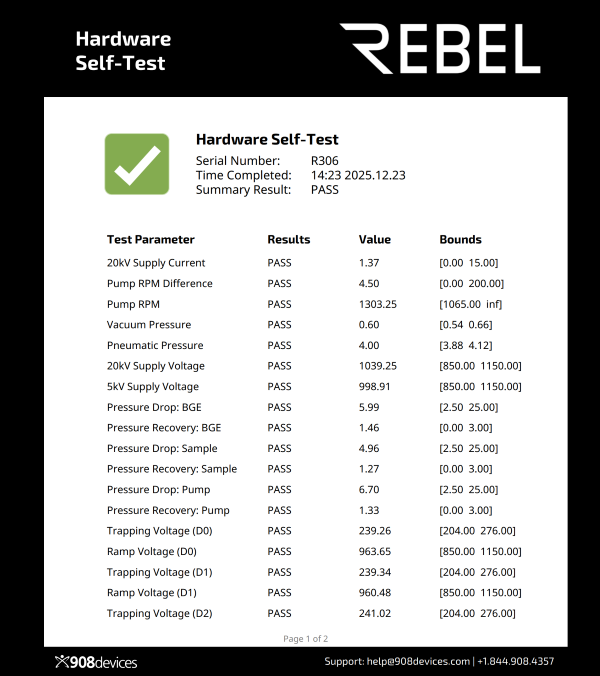This screenshot has height=676, width=600.
Task: Select the 20kV Supply Current row label
Action: pyautogui.click(x=156, y=263)
